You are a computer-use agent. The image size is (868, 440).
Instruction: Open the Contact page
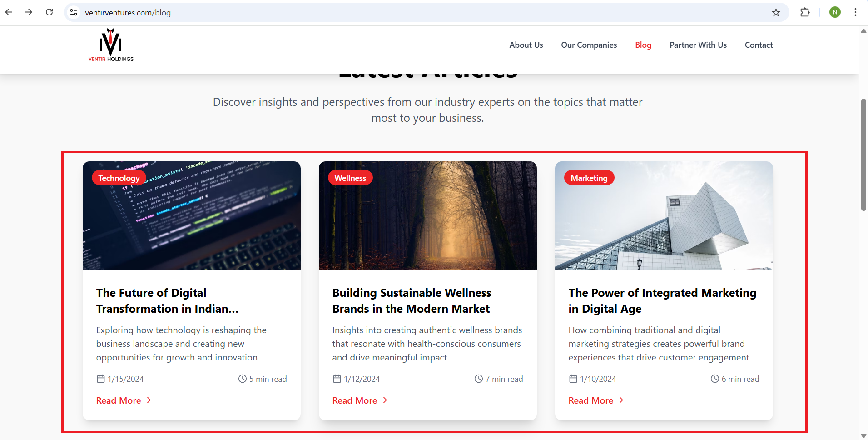[759, 45]
